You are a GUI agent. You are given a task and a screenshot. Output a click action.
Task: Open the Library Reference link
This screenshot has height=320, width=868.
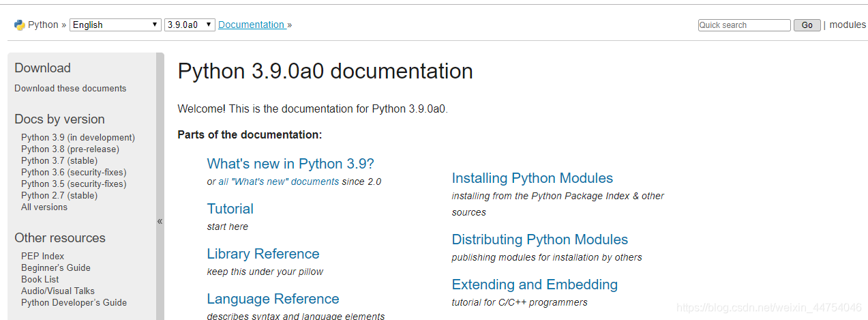click(x=263, y=254)
